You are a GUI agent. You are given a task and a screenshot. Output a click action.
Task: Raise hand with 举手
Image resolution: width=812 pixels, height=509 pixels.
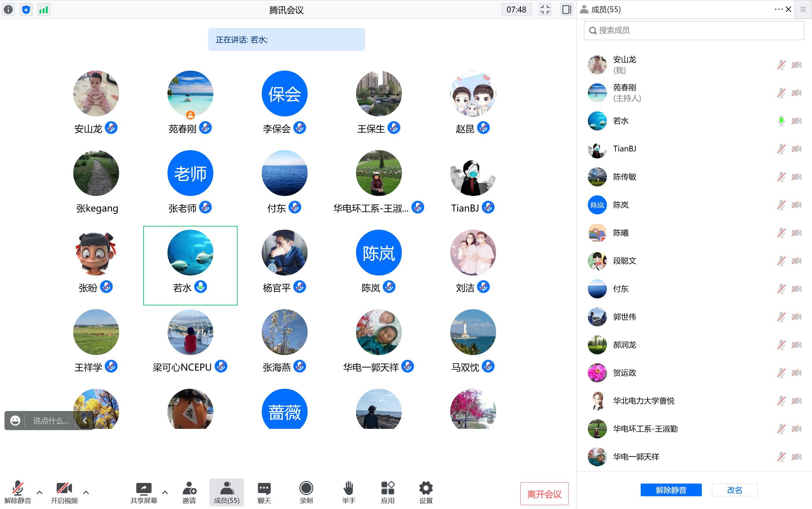click(348, 492)
